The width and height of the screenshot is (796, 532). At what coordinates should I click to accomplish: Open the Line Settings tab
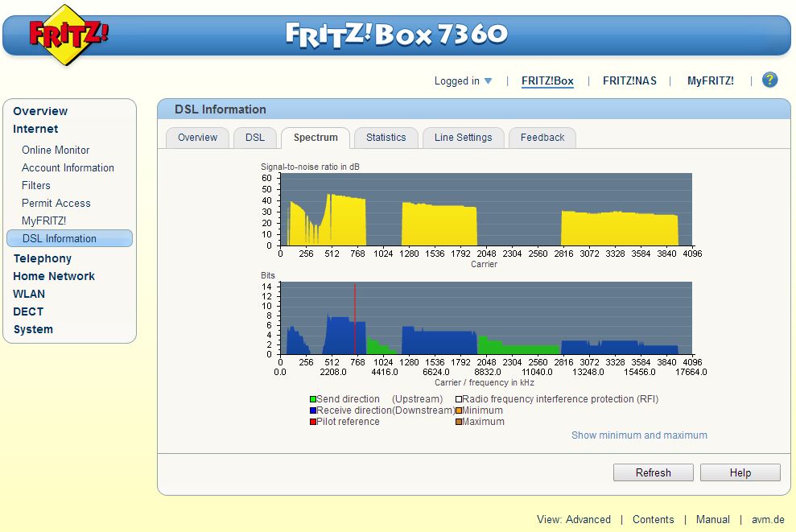tap(463, 138)
